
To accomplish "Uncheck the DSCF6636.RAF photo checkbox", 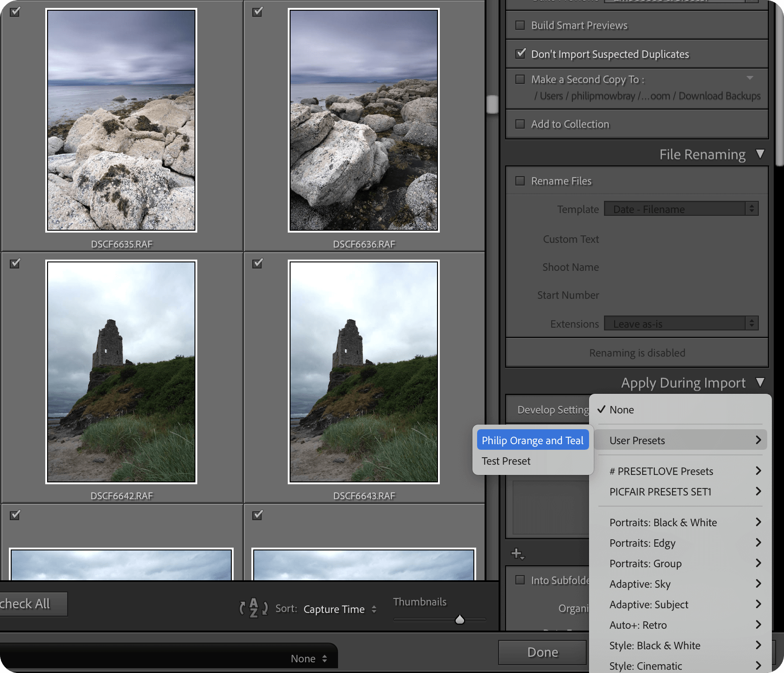I will click(257, 12).
